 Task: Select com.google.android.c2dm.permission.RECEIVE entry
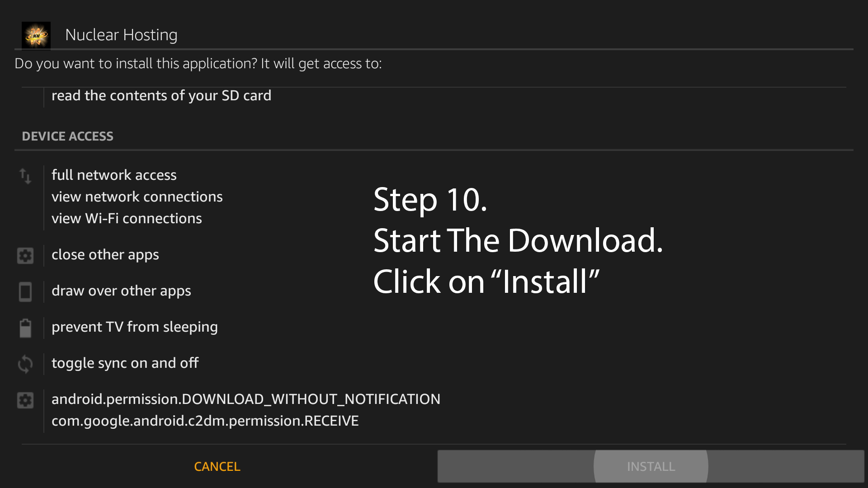(205, 421)
